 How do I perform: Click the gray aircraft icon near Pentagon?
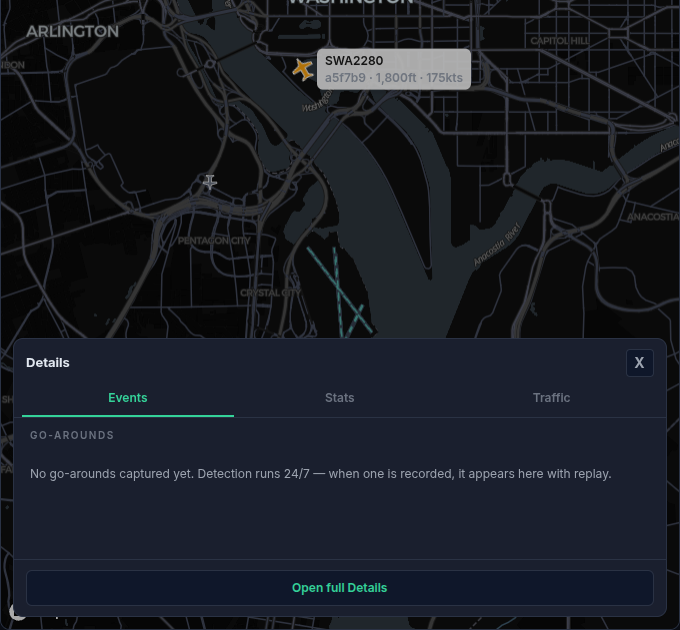pyautogui.click(x=210, y=182)
